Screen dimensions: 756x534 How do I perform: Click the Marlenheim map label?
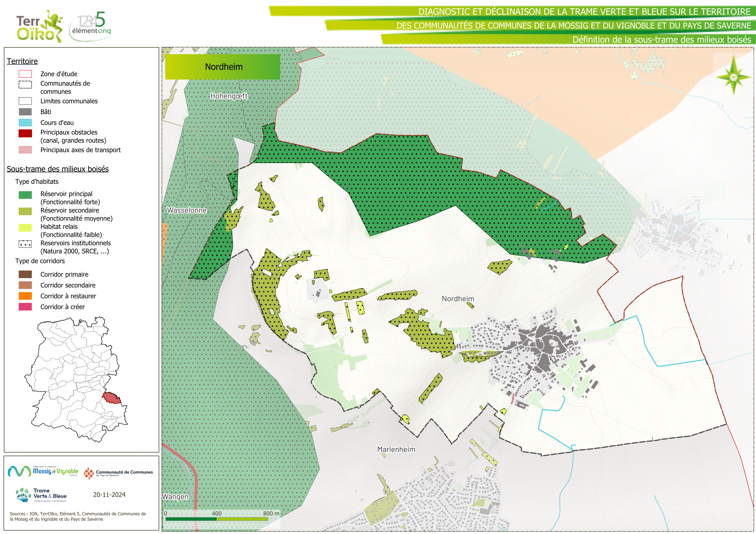click(396, 449)
